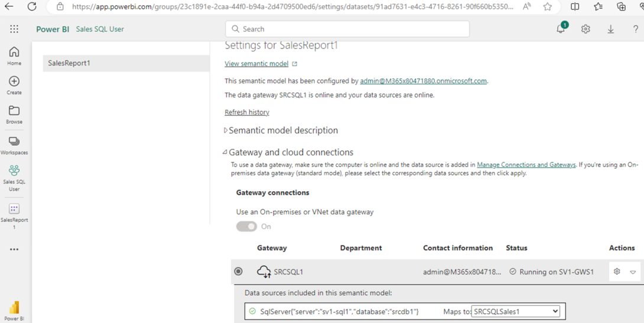
Task: Click the Search input box
Action: tap(347, 29)
